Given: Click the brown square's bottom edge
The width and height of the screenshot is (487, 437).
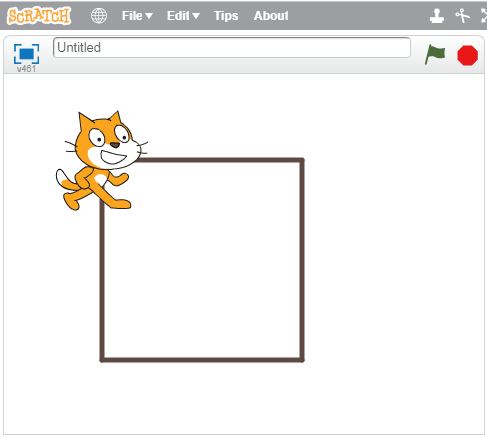Looking at the screenshot, I should 202,360.
